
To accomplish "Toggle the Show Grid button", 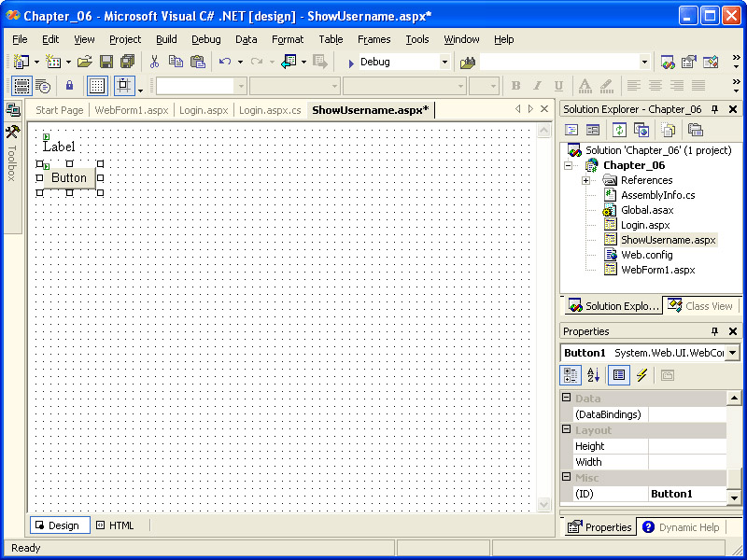I will pyautogui.click(x=97, y=86).
